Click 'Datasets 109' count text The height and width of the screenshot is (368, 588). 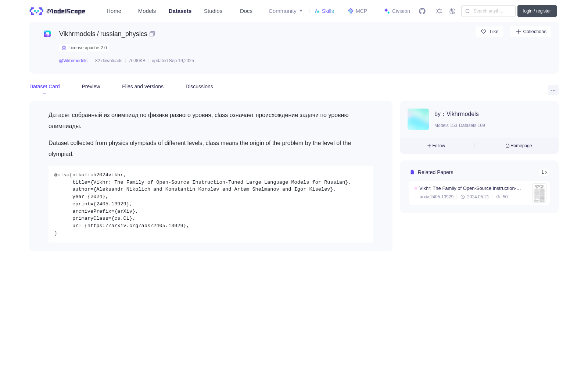point(472,125)
